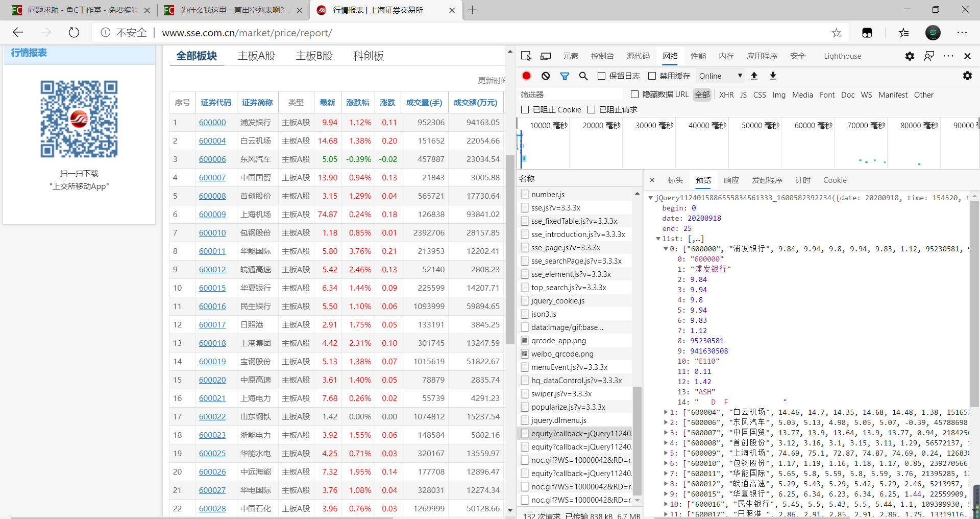Check the 隐藏数据 URL checkbox
The width and height of the screenshot is (980, 519).
click(635, 95)
